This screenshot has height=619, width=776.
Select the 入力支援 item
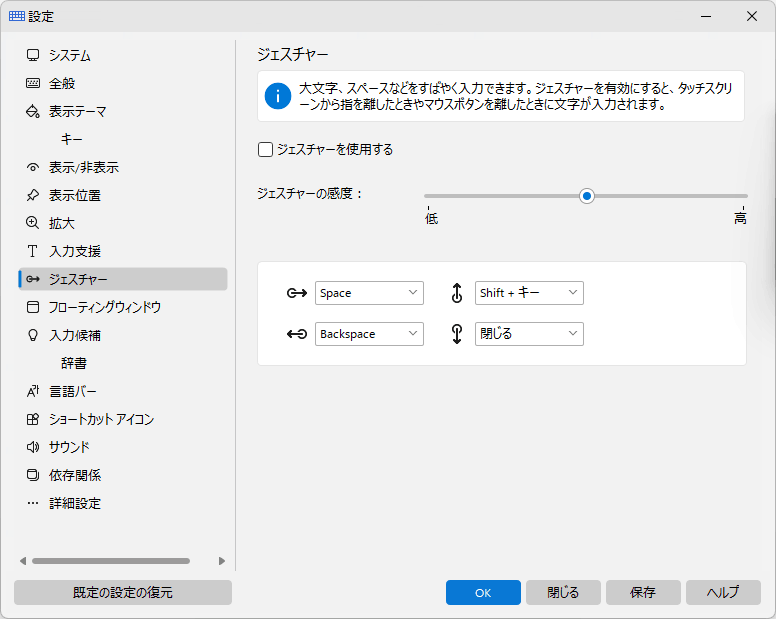(123, 251)
